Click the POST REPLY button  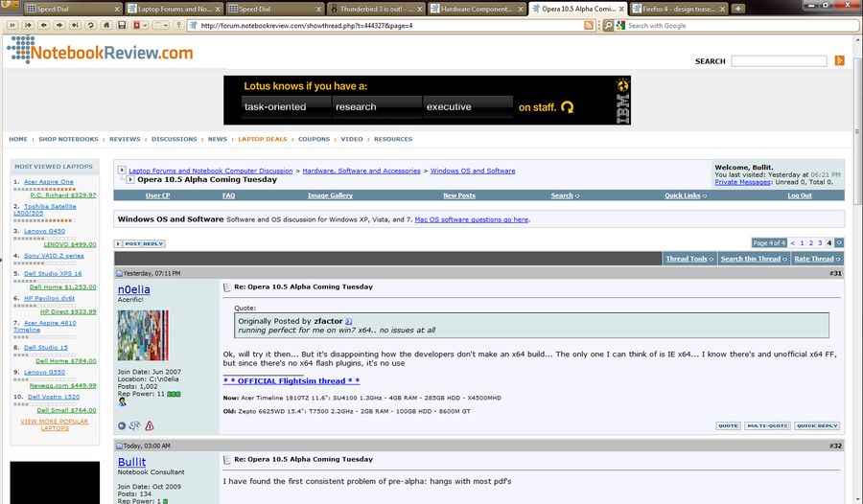click(x=140, y=243)
